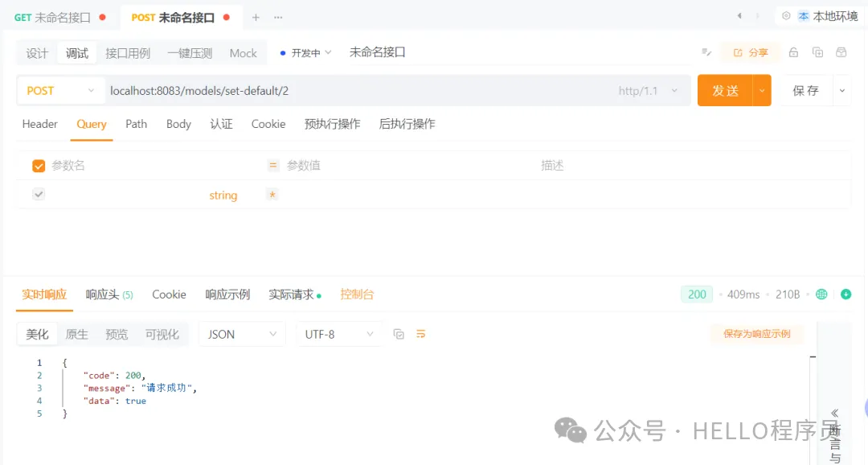This screenshot has height=465, width=868.
Task: Click the edit/format icon left of 分享
Action: point(706,51)
